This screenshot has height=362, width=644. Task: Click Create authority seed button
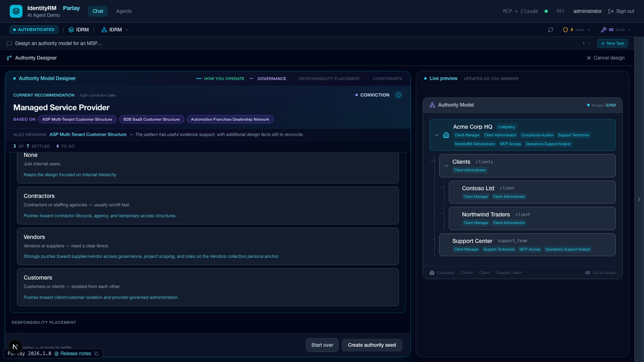click(372, 345)
